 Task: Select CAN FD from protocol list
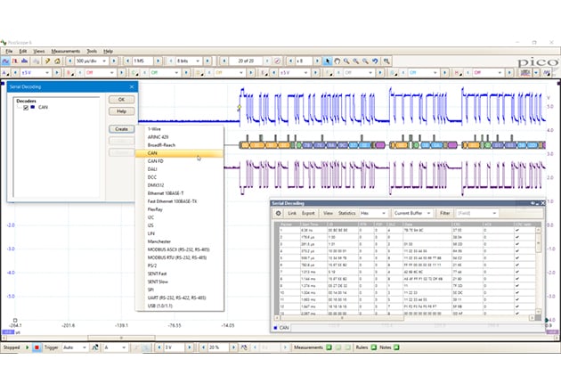180,161
